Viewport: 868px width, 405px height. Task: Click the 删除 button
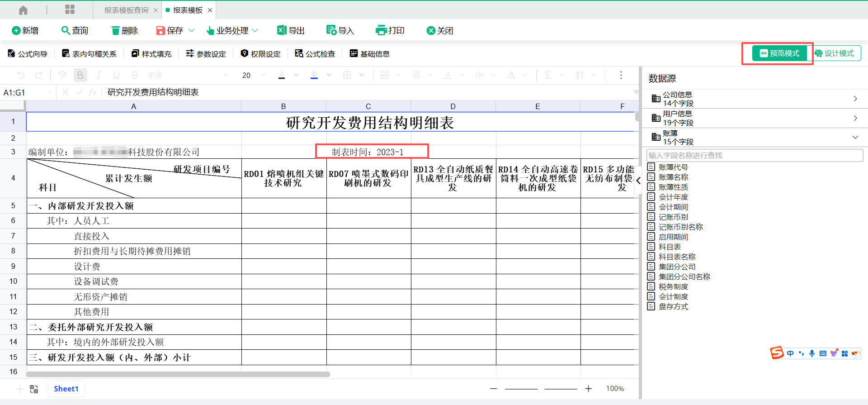125,30
